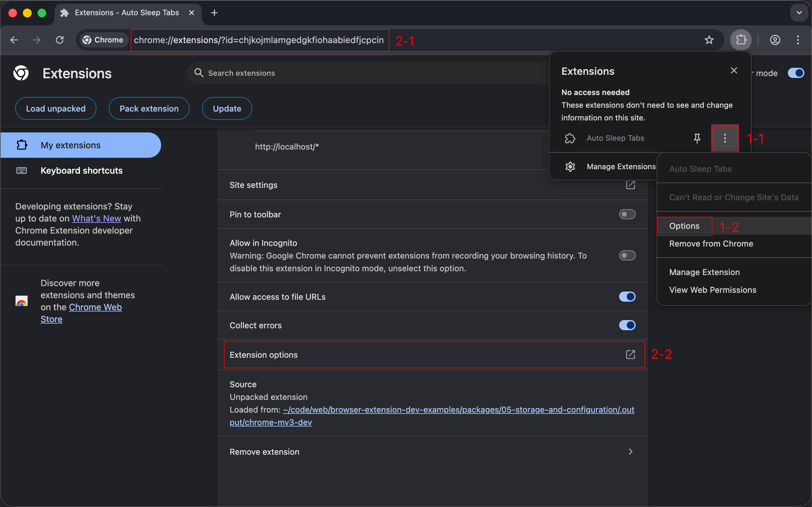
Task: Open Site settings external link icon
Action: click(630, 185)
